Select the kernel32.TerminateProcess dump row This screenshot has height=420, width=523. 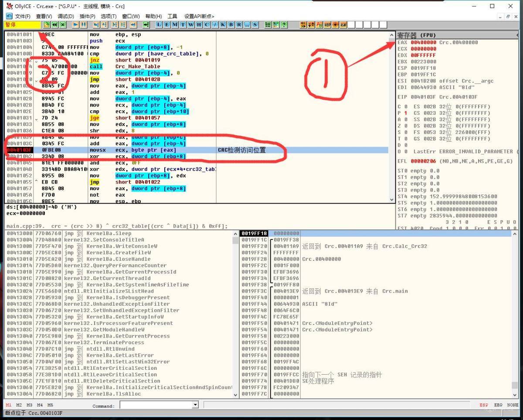[x=119, y=342]
